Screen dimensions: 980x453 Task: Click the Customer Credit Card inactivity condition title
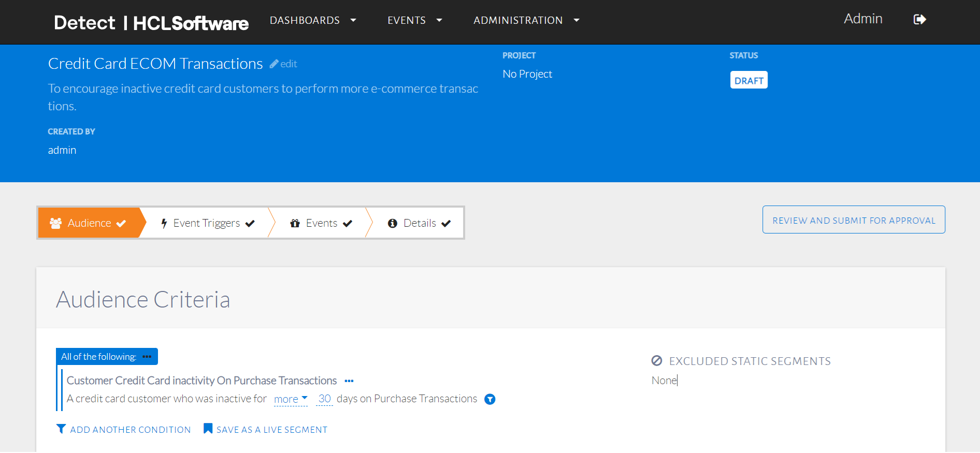coord(202,381)
